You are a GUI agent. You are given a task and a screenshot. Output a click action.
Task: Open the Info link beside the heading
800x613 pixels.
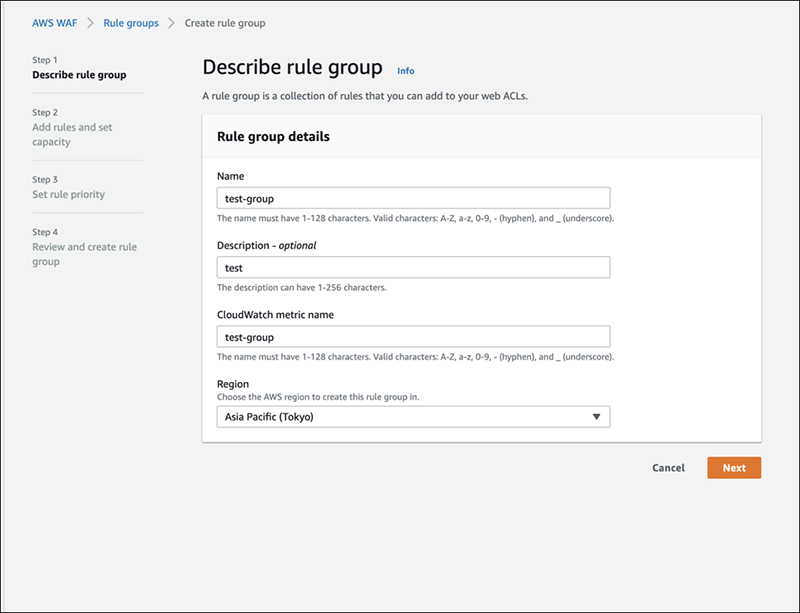[x=405, y=71]
